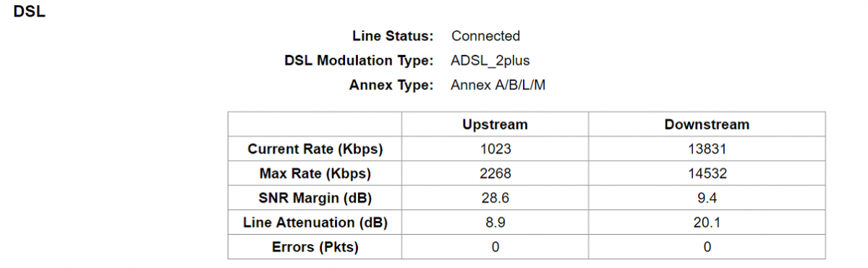868x268 pixels.
Task: Click the ADSL_2plus modulation value
Action: pyautogui.click(x=490, y=61)
